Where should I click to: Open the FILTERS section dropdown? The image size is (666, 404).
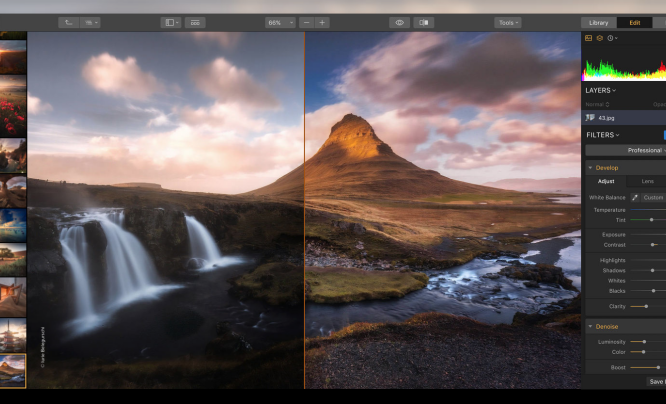coord(603,135)
